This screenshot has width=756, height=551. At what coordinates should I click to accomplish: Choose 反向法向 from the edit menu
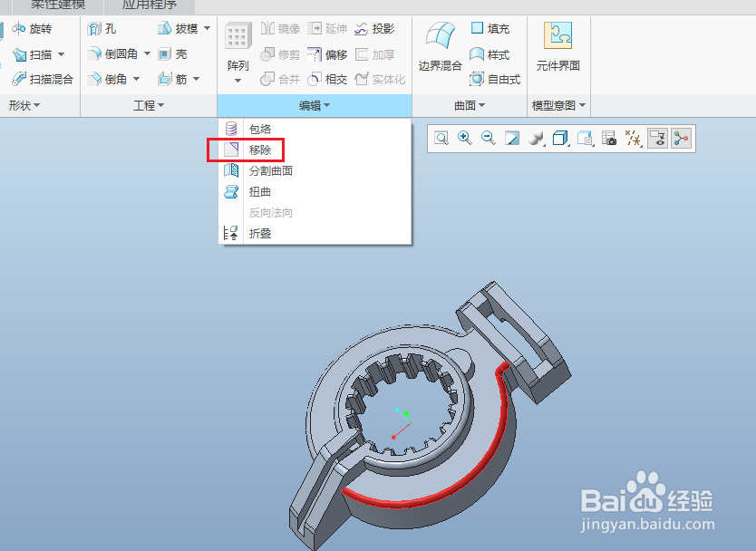(x=315, y=213)
